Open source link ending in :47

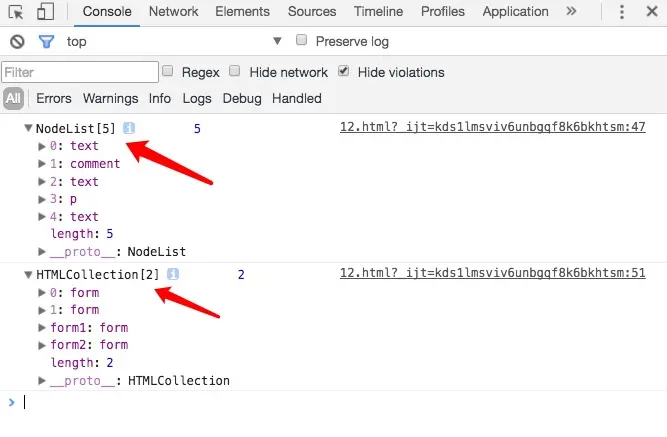493,127
